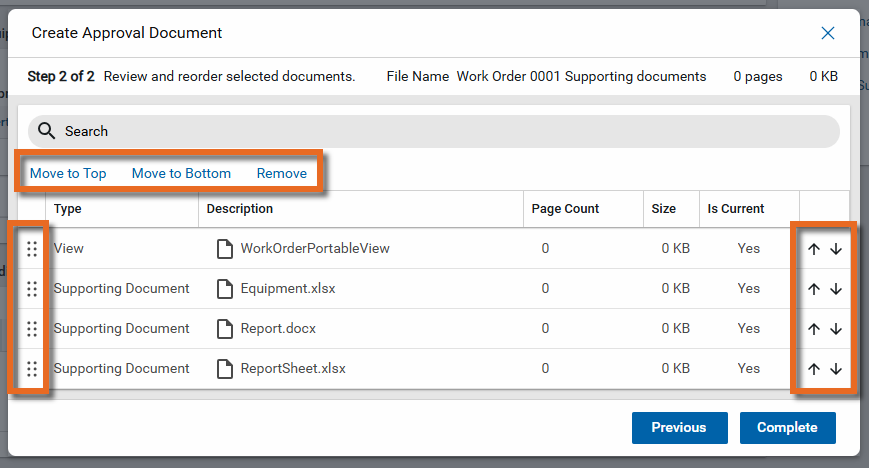Click the move down arrow for WorkOrderPortableView
This screenshot has width=869, height=468.
(836, 249)
